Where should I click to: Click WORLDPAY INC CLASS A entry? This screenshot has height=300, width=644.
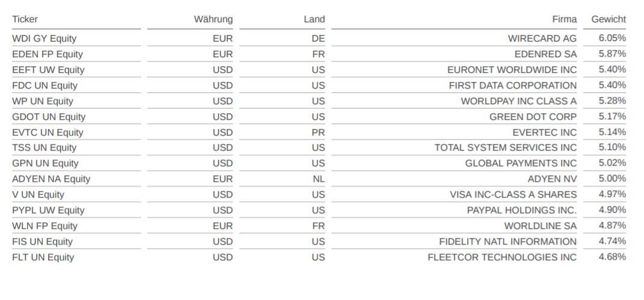coord(519,101)
